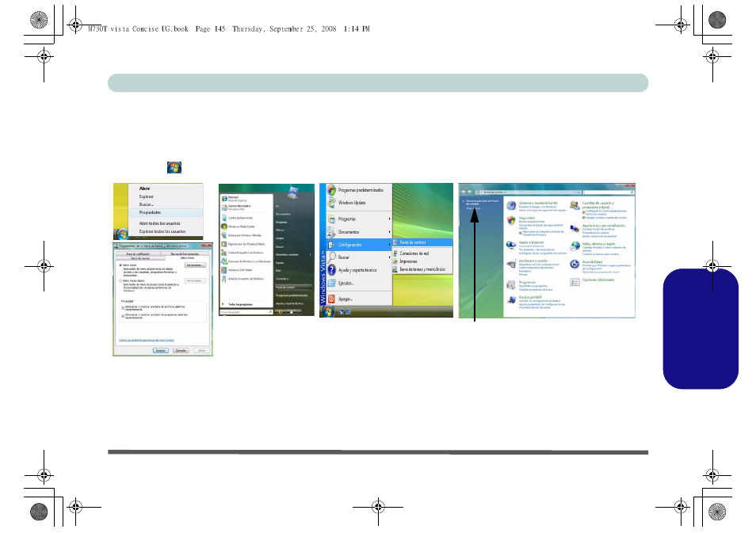Open the Seguridad shield icon
Viewport: 756px width, 533px height.
point(511,221)
